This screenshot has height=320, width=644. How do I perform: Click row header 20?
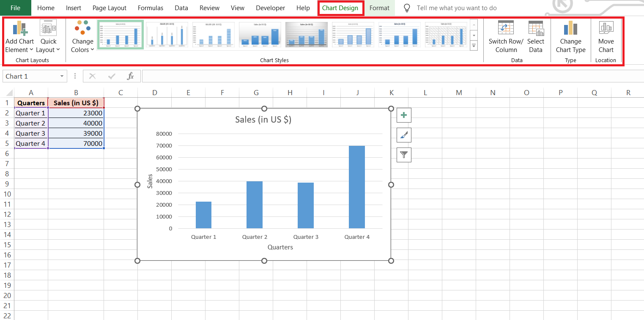[7, 295]
